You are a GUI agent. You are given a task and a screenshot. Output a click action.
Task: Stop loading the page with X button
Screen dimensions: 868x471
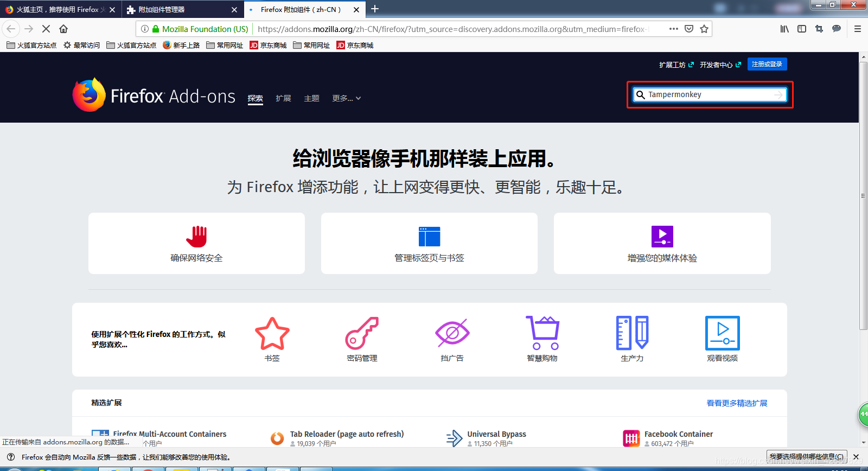pyautogui.click(x=46, y=29)
